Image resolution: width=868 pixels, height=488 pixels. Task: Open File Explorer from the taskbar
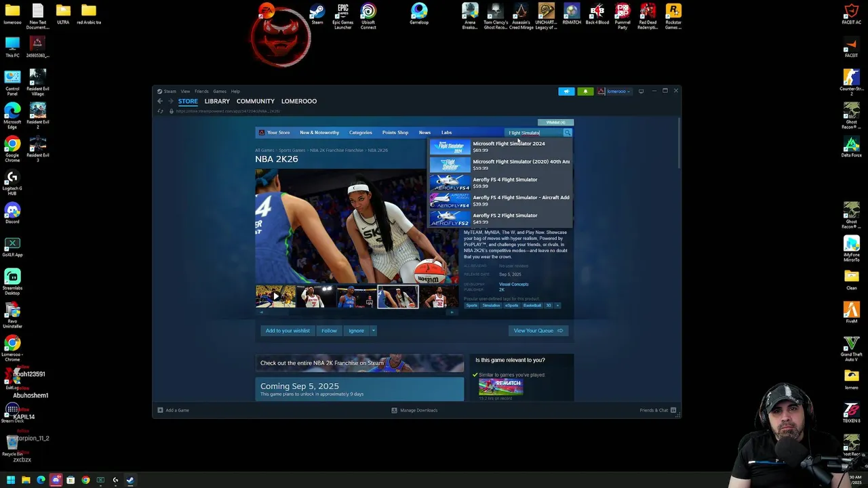tap(26, 480)
